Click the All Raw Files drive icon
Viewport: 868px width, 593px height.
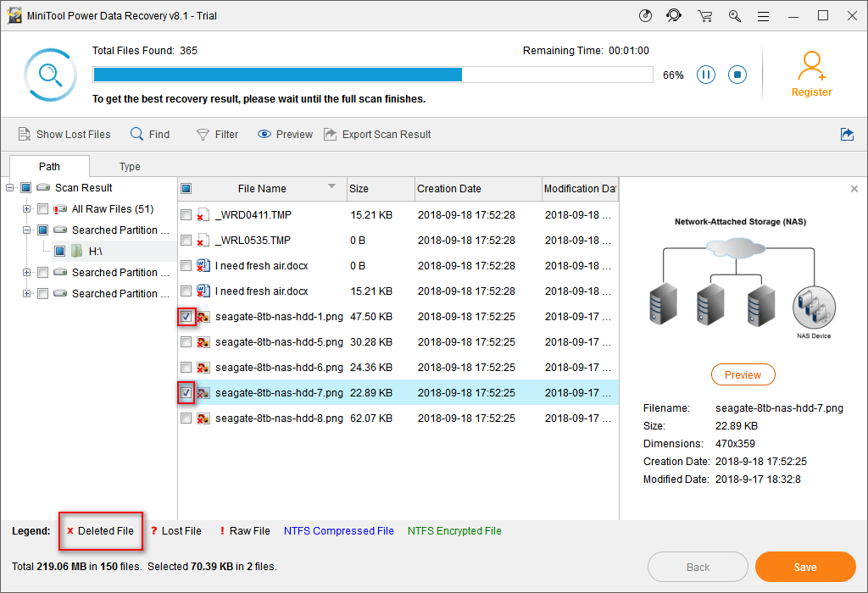point(60,209)
